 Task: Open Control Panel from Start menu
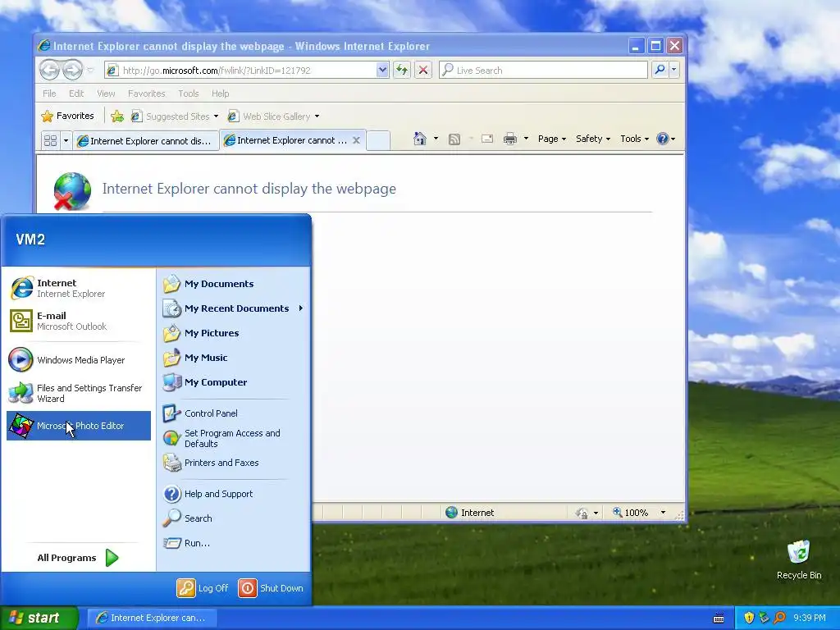(x=234, y=413)
